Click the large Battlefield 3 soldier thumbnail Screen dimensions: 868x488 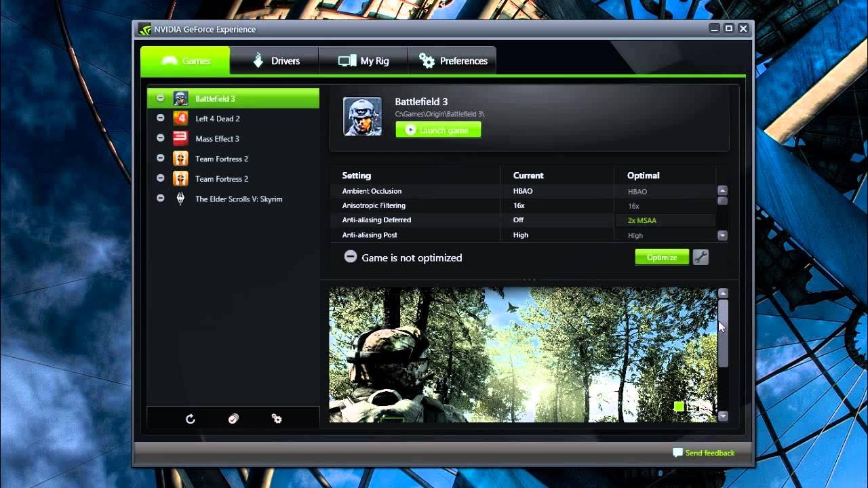(362, 117)
